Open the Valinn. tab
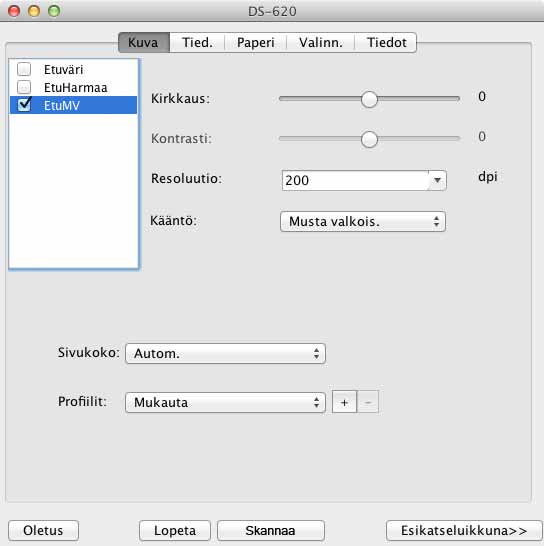 click(321, 42)
